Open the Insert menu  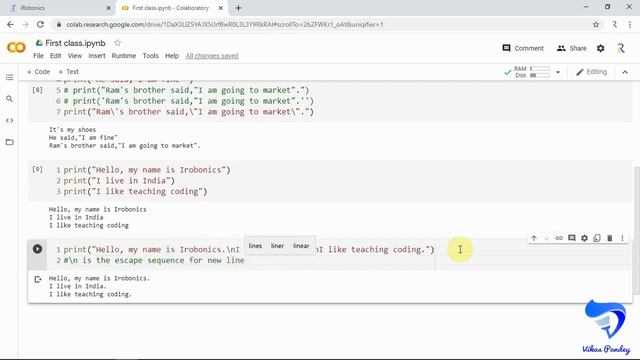coord(97,56)
